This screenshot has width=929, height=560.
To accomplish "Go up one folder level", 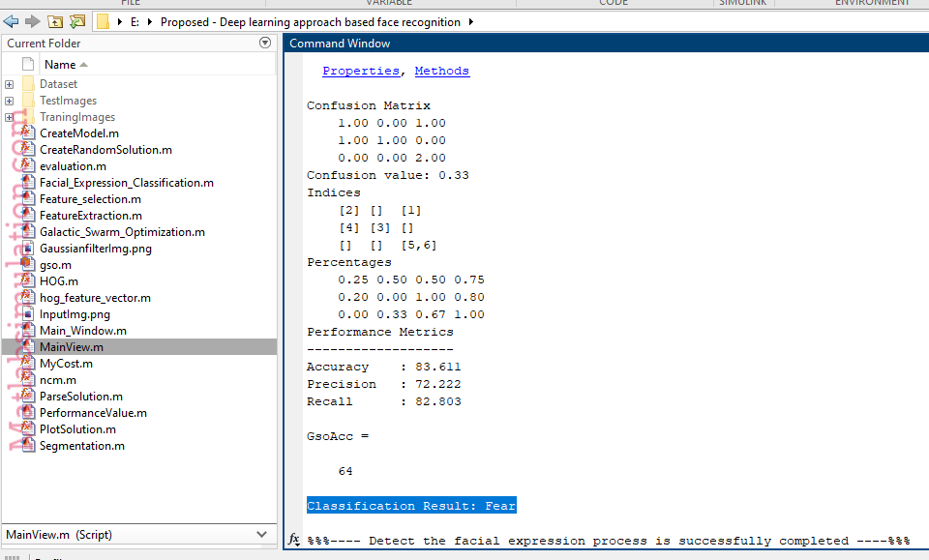I will (55, 22).
